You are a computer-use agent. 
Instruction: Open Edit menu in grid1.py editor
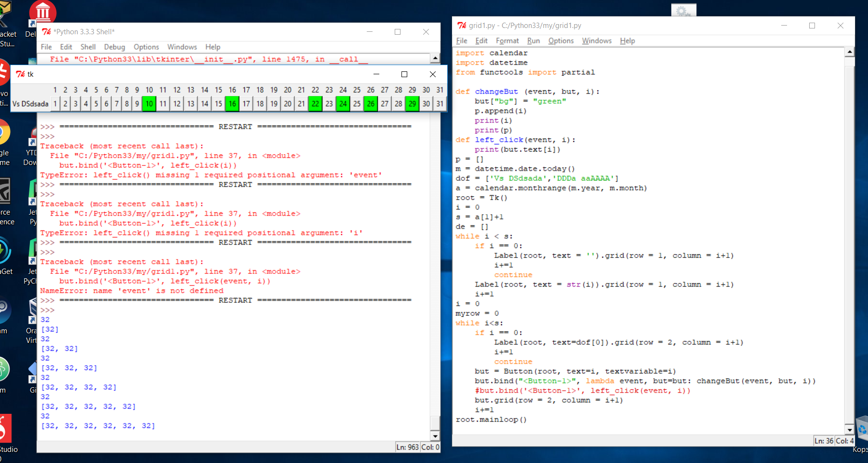pyautogui.click(x=481, y=41)
